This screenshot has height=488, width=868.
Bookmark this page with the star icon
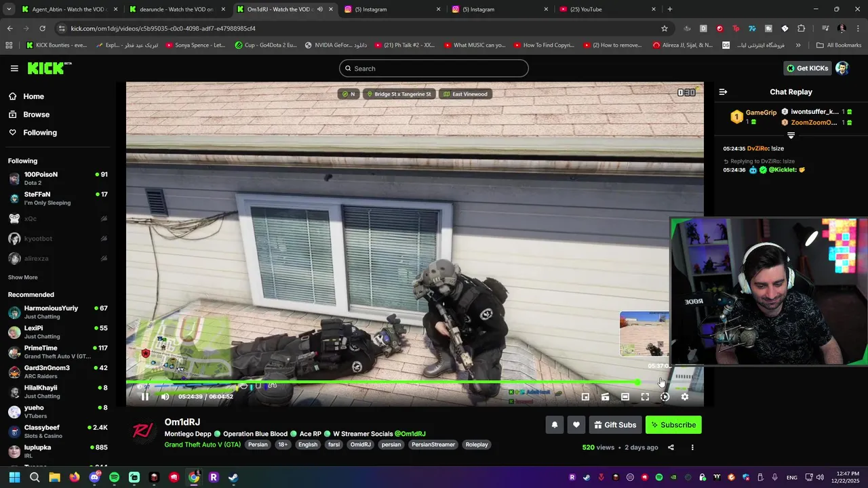[x=665, y=28]
